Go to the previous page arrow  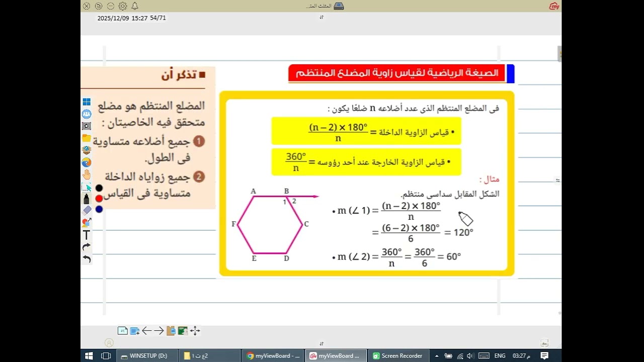tap(146, 331)
